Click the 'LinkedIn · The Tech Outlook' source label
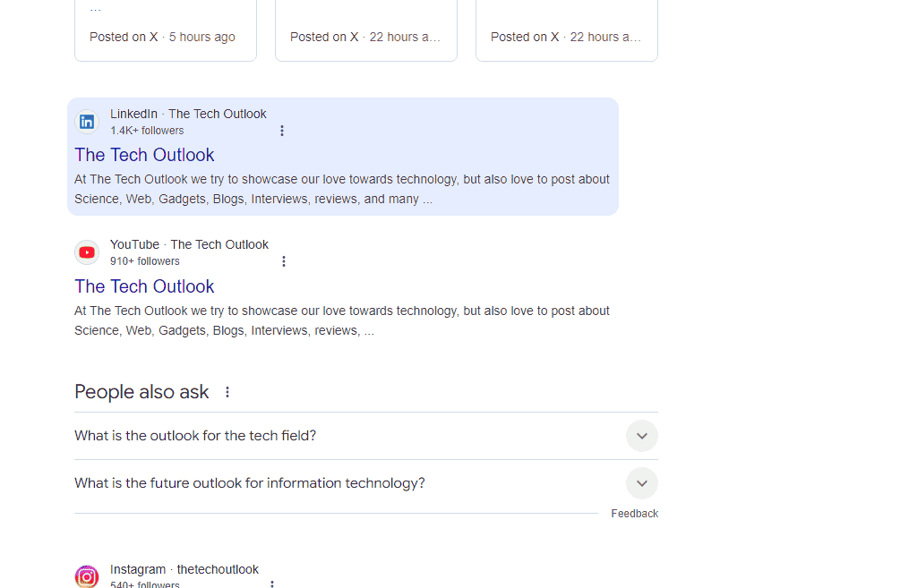Image resolution: width=900 pixels, height=588 pixels. (188, 114)
